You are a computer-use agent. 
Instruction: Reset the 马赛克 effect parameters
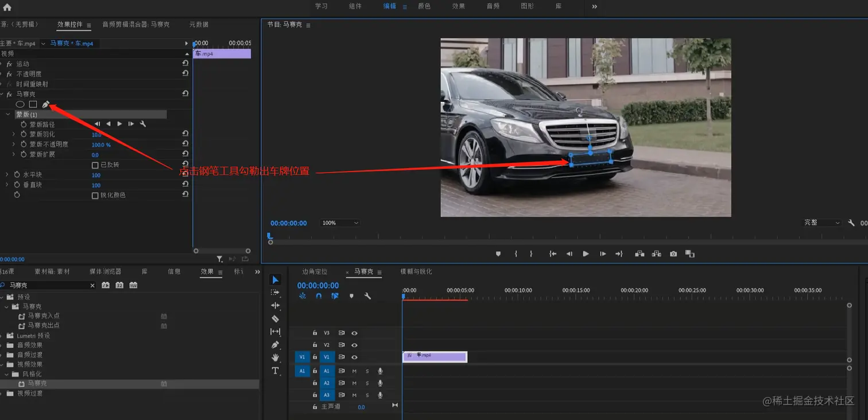click(185, 94)
